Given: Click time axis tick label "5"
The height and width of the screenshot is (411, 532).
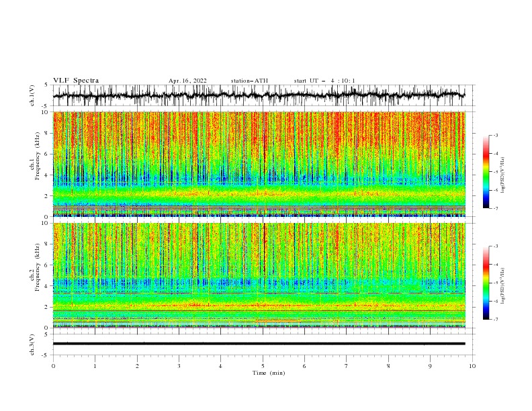Looking at the screenshot, I should point(263,366).
